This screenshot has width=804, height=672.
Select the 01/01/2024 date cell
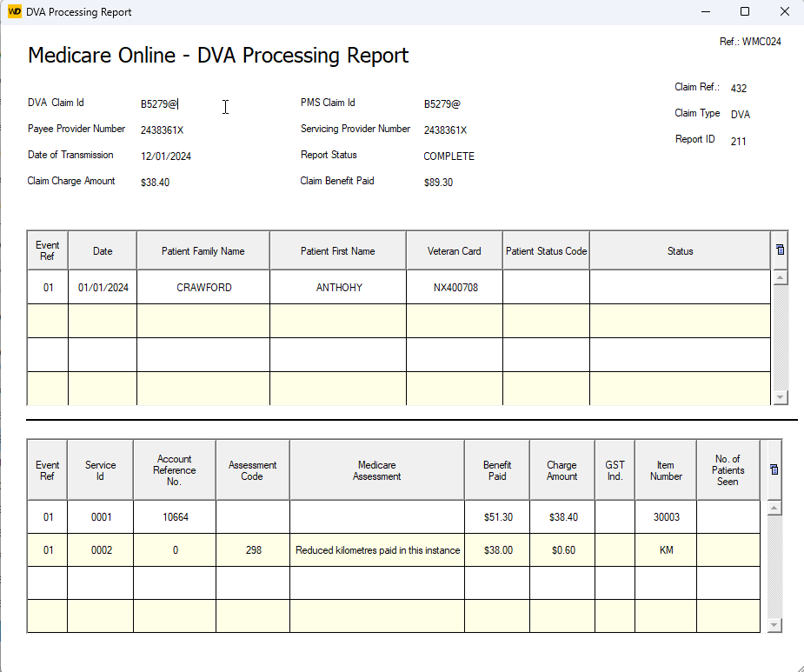103,287
